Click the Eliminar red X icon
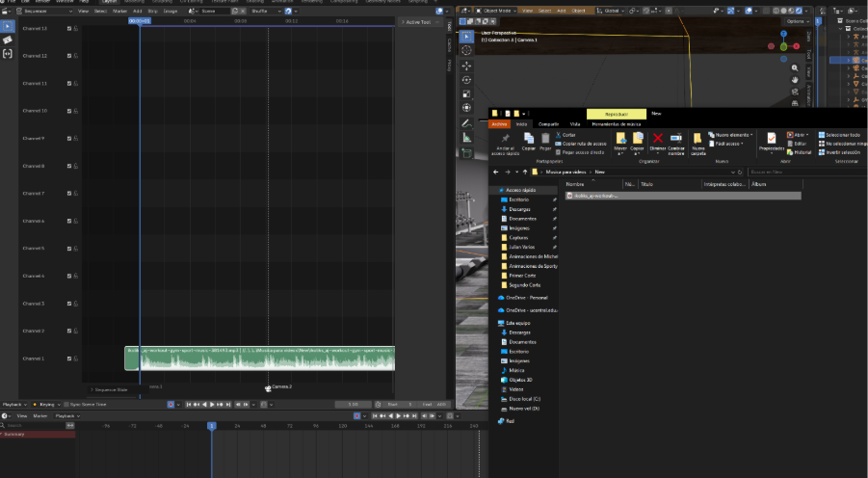 (657, 138)
